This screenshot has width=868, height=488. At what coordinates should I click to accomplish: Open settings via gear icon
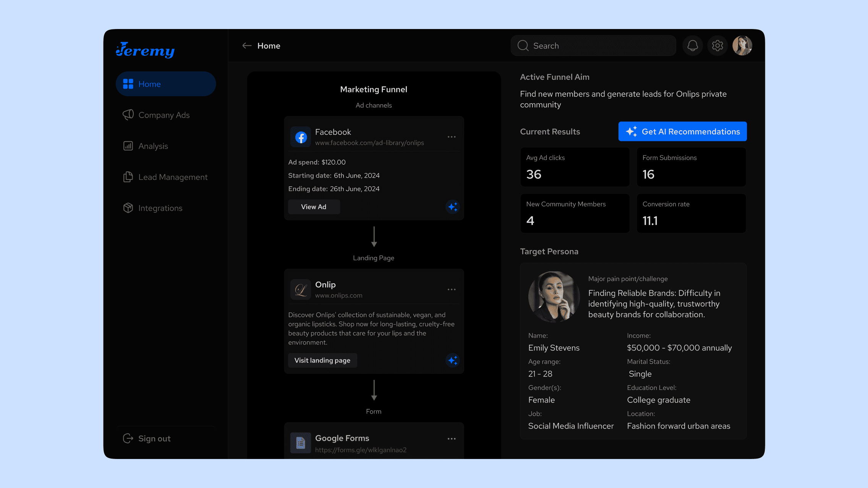coord(717,46)
